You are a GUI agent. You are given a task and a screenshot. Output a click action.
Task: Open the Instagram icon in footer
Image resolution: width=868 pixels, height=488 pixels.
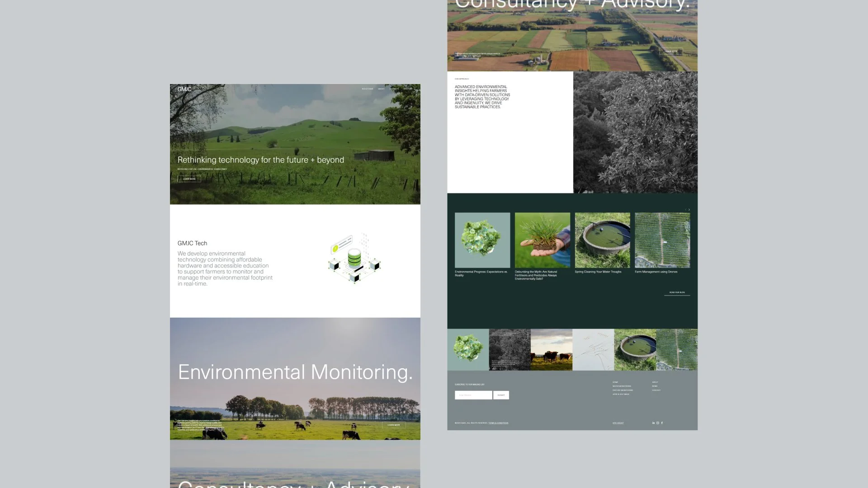658,423
